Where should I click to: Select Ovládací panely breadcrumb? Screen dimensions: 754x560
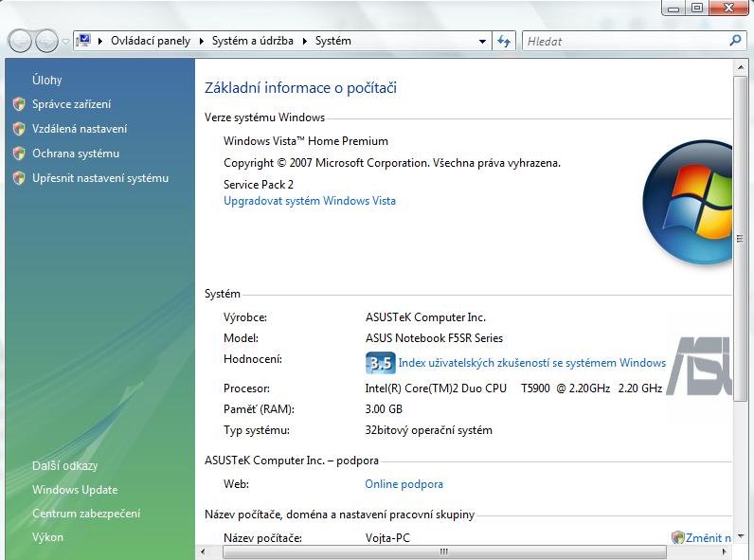click(151, 41)
